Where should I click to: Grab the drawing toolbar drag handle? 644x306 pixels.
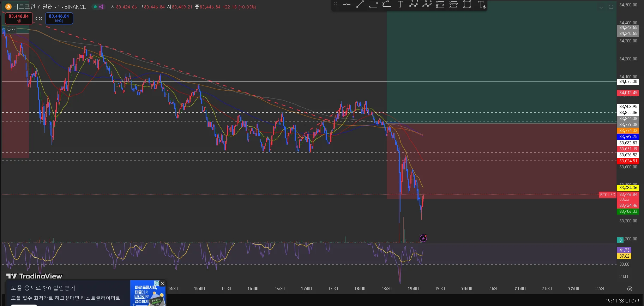coord(336,5)
